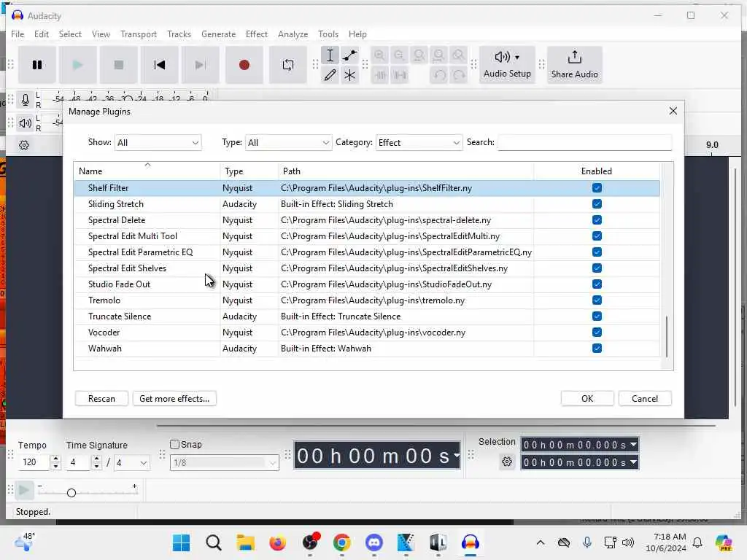Uncheck Enabled for Vocoder
Image resolution: width=747 pixels, height=560 pixels.
tap(597, 332)
